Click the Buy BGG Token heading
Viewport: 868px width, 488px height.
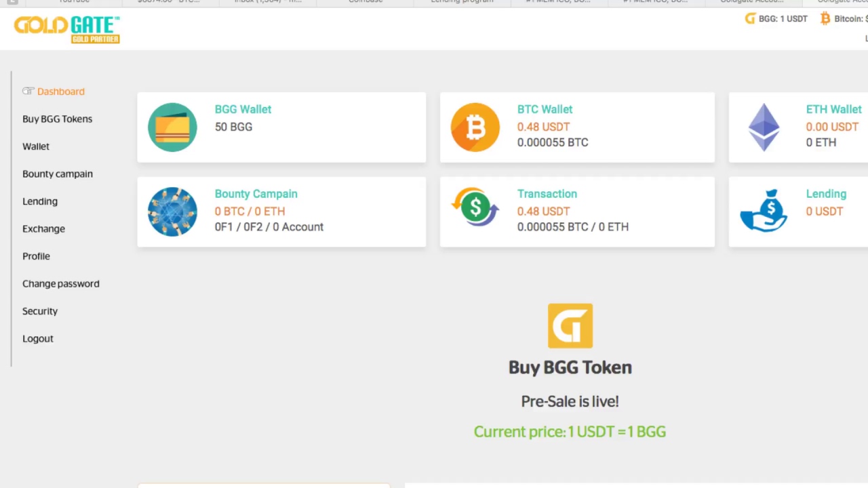pyautogui.click(x=570, y=367)
